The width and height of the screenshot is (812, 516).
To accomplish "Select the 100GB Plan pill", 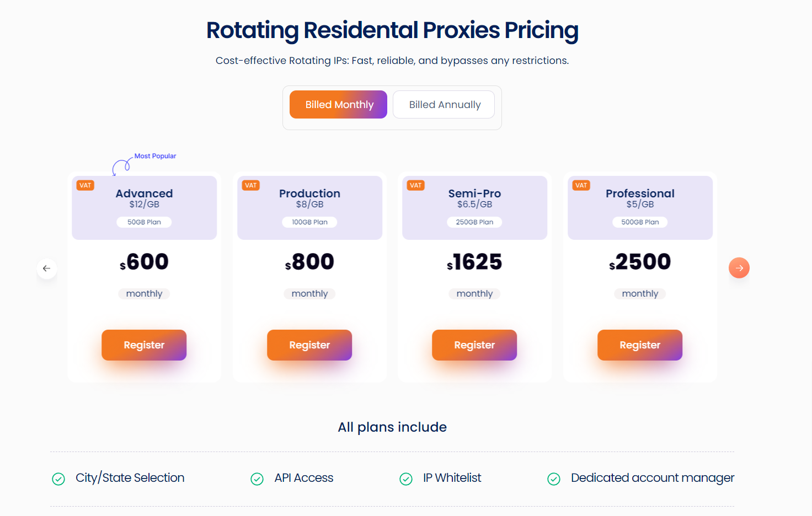I will [309, 222].
